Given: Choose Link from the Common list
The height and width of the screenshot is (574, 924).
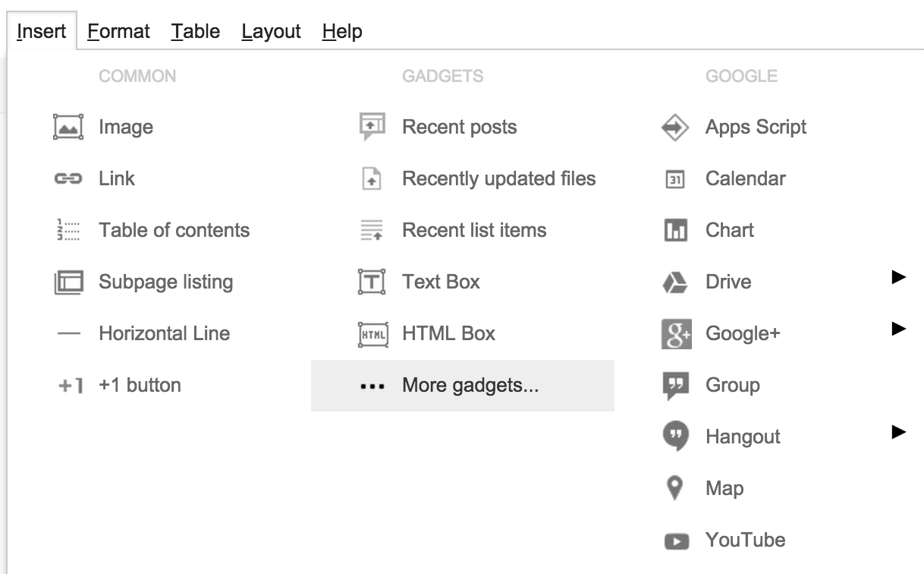Looking at the screenshot, I should pyautogui.click(x=117, y=178).
